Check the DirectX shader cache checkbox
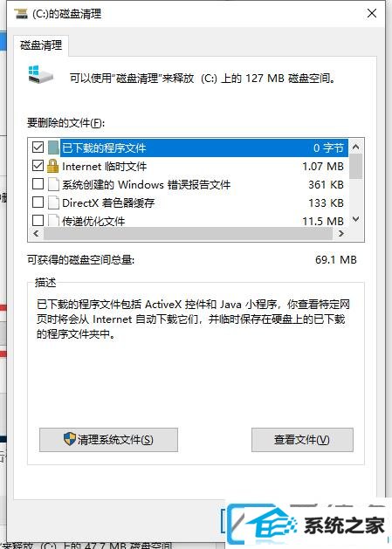 (x=38, y=202)
